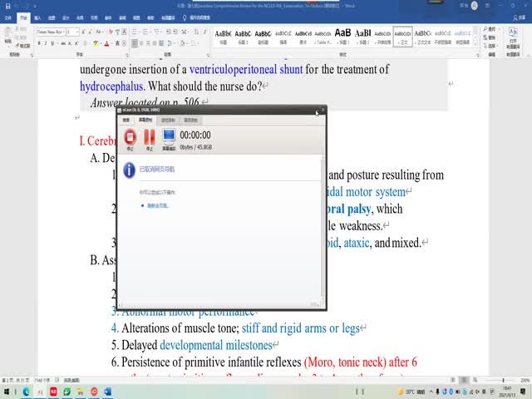Viewport: 532px width, 399px height.
Task: Click the refresh page link in oCam
Action: point(158,204)
